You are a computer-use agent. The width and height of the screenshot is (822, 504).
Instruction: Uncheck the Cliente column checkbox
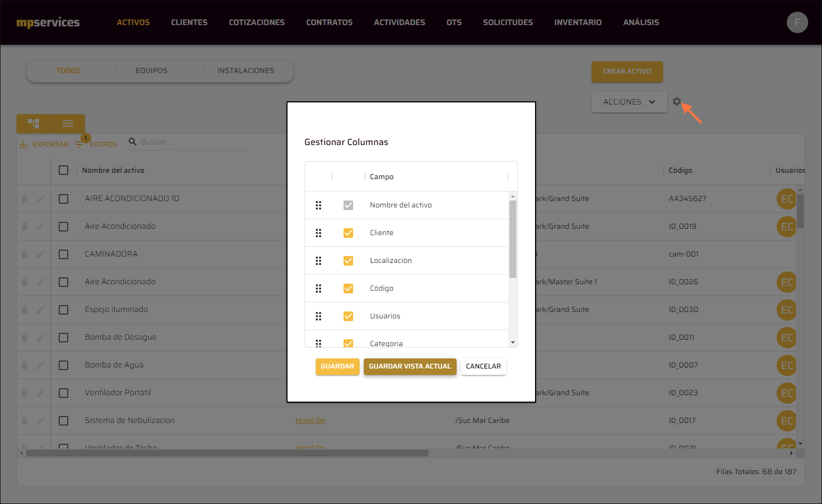(348, 233)
